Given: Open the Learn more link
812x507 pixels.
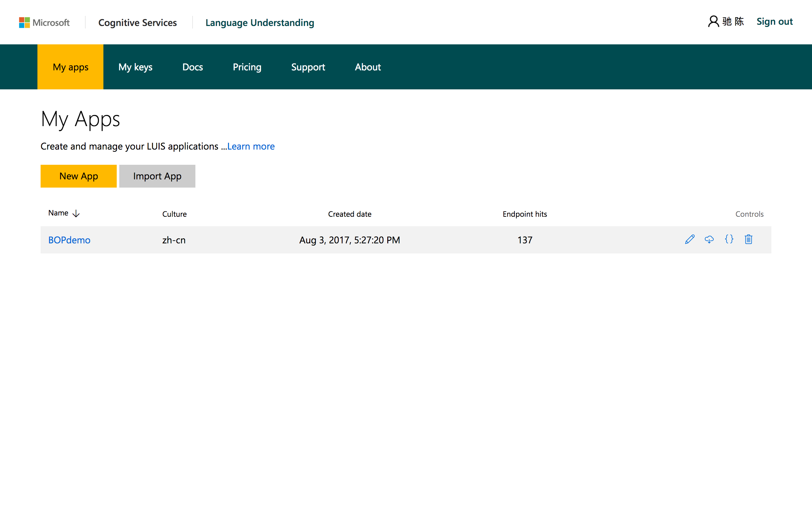Looking at the screenshot, I should (x=251, y=146).
